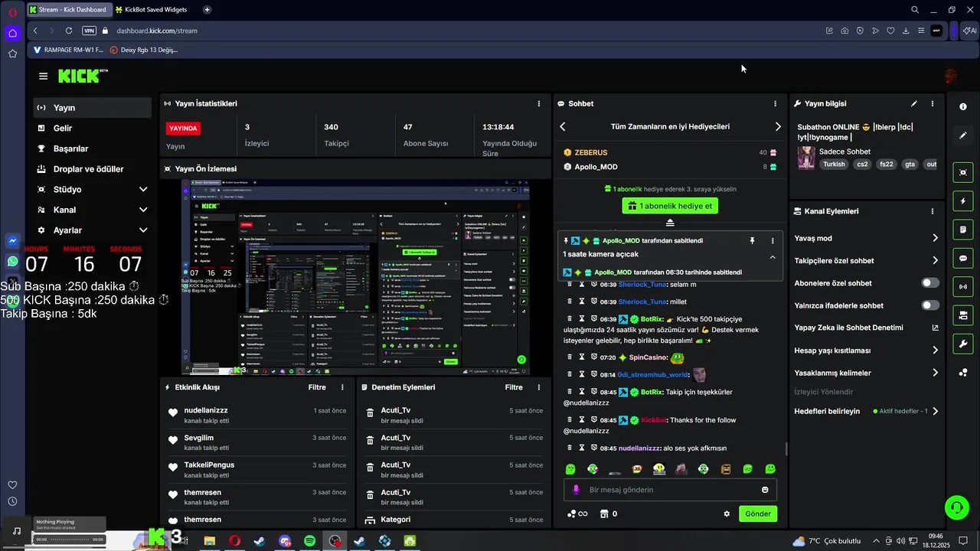Click the chat bubble icon in the right sidebar

(x=963, y=259)
